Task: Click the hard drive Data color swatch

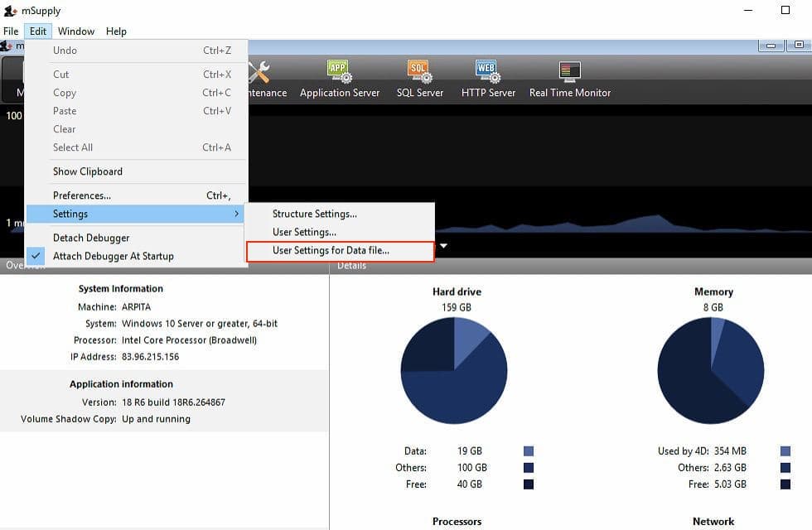Action: pos(529,451)
